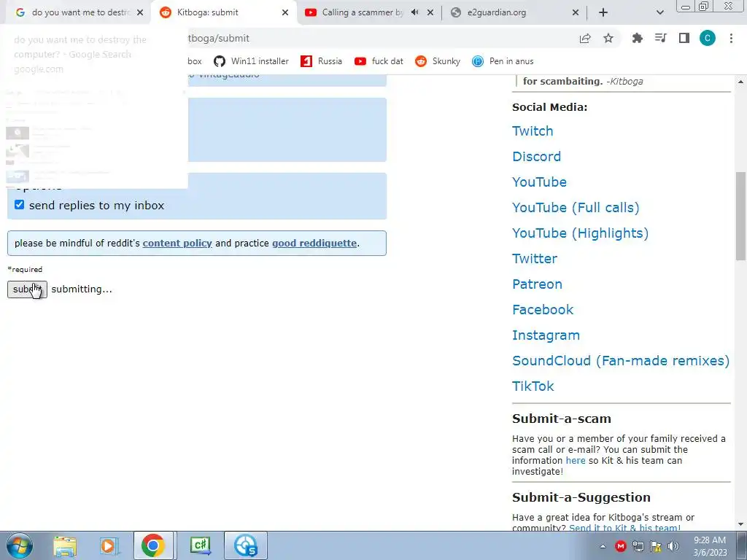Open the Instagram link
This screenshot has width=747, height=560.
(x=546, y=335)
